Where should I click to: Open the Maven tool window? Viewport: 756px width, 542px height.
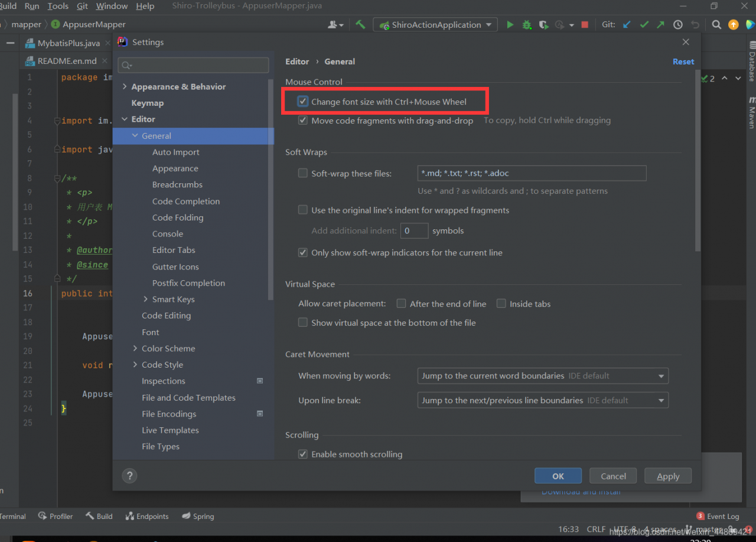click(752, 112)
